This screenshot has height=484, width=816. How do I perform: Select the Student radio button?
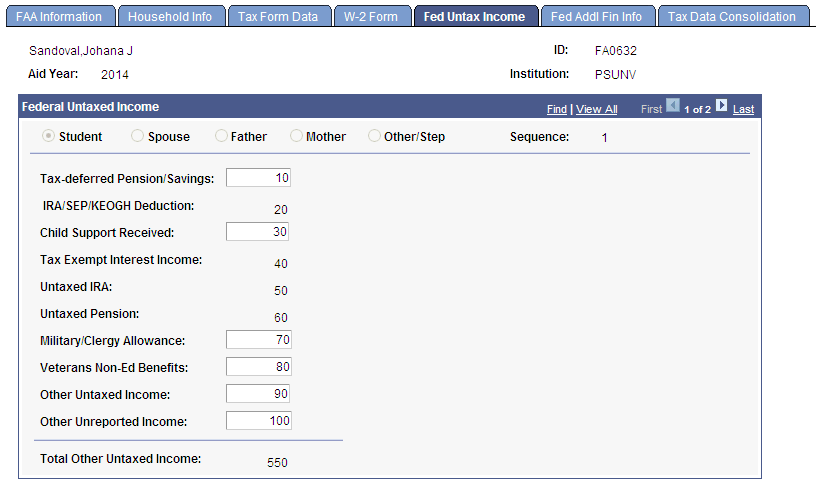48,136
